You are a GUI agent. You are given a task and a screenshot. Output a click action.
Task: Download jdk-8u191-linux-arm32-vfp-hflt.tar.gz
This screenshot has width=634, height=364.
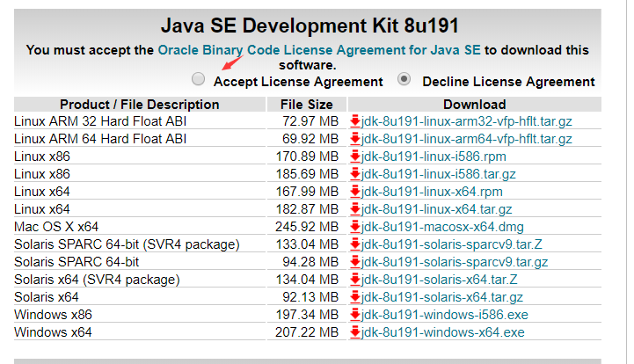(x=467, y=121)
